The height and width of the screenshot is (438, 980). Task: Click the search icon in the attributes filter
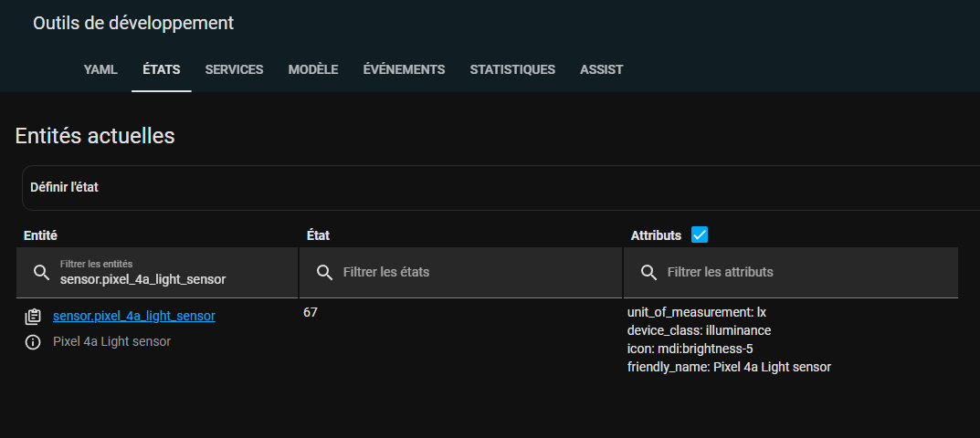648,273
